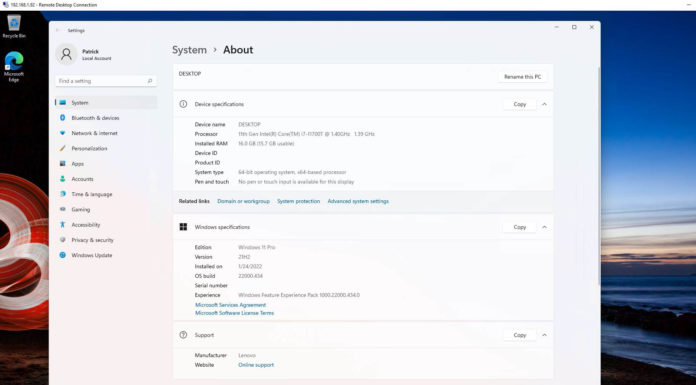
Task: Click the Installed RAM 16.0 GB value
Action: [x=266, y=143]
